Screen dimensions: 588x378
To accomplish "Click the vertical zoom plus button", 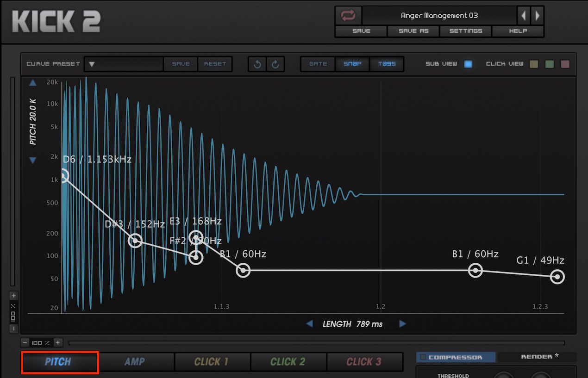I will pos(13,296).
